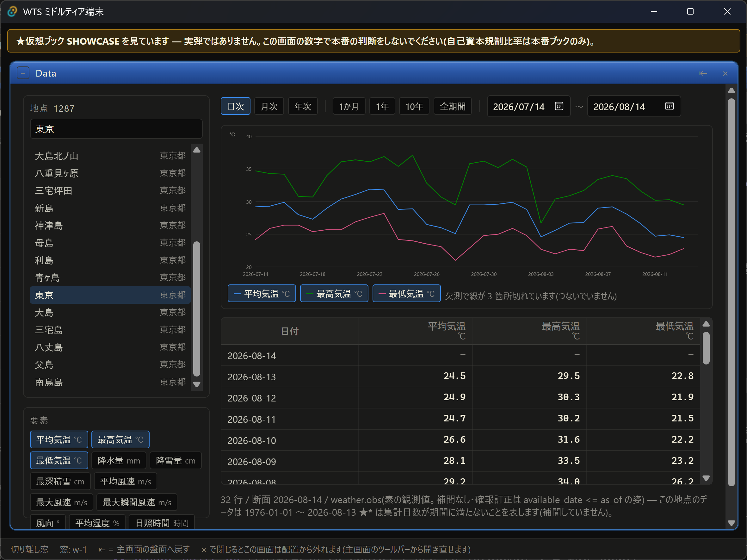Select station 三宅坪田 in the list
The height and width of the screenshot is (560, 747).
pos(110,190)
